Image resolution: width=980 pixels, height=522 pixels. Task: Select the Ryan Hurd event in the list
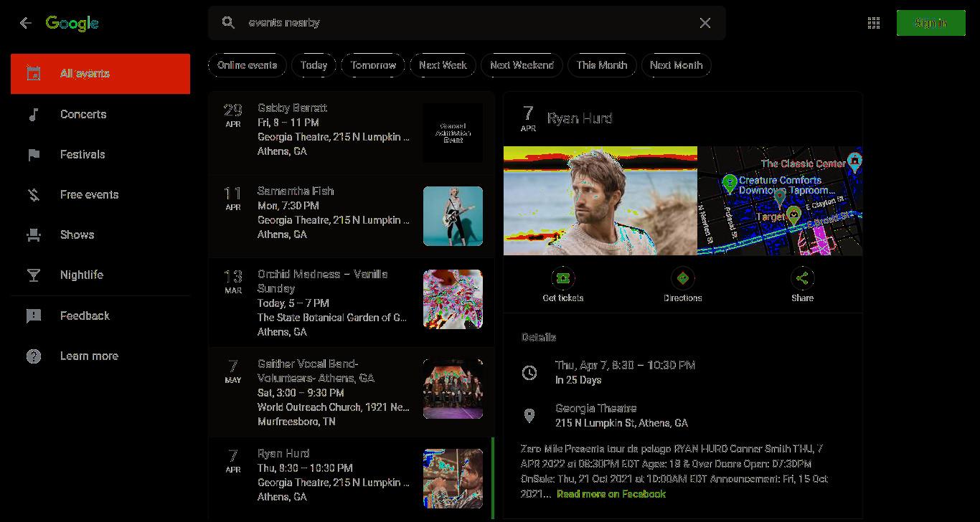click(352, 478)
